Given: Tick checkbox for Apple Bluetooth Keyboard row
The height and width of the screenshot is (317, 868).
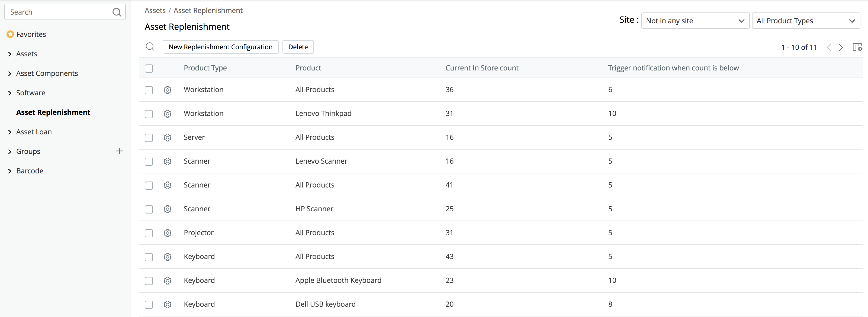Looking at the screenshot, I should click(149, 281).
